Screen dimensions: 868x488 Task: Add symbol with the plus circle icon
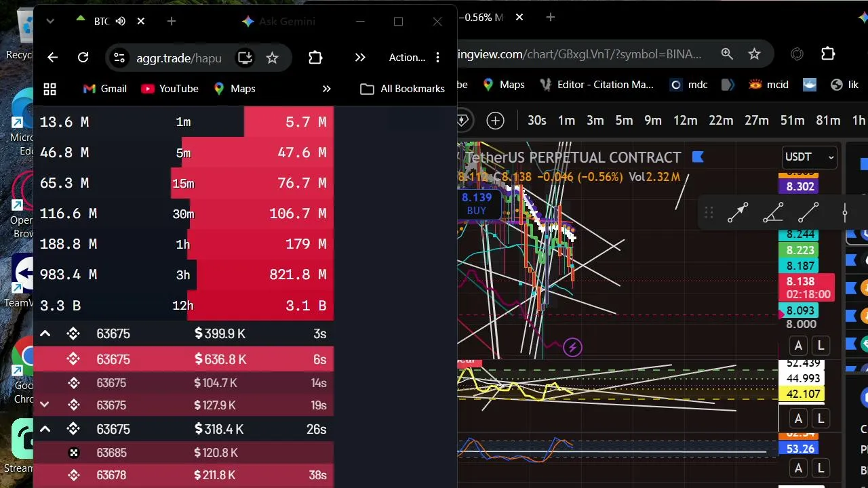496,121
